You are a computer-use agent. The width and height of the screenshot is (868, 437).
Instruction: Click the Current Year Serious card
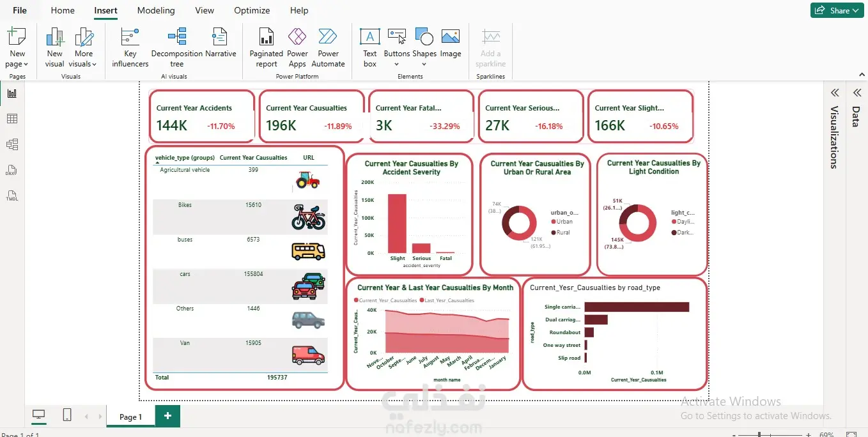click(x=531, y=116)
